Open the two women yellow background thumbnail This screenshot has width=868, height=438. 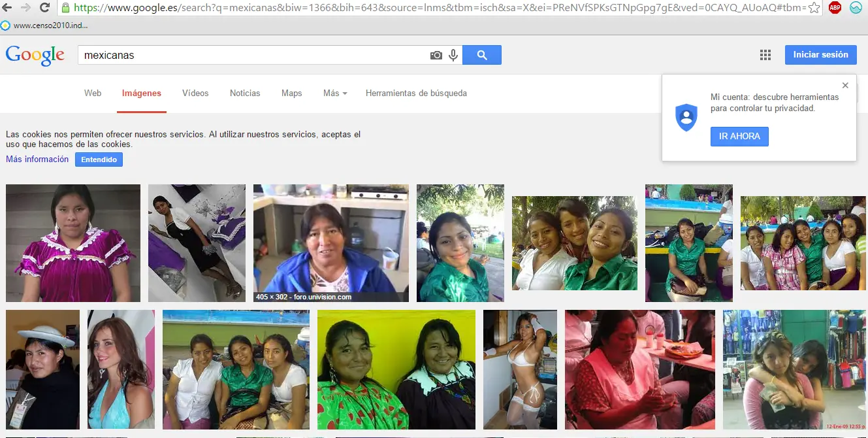pos(396,369)
